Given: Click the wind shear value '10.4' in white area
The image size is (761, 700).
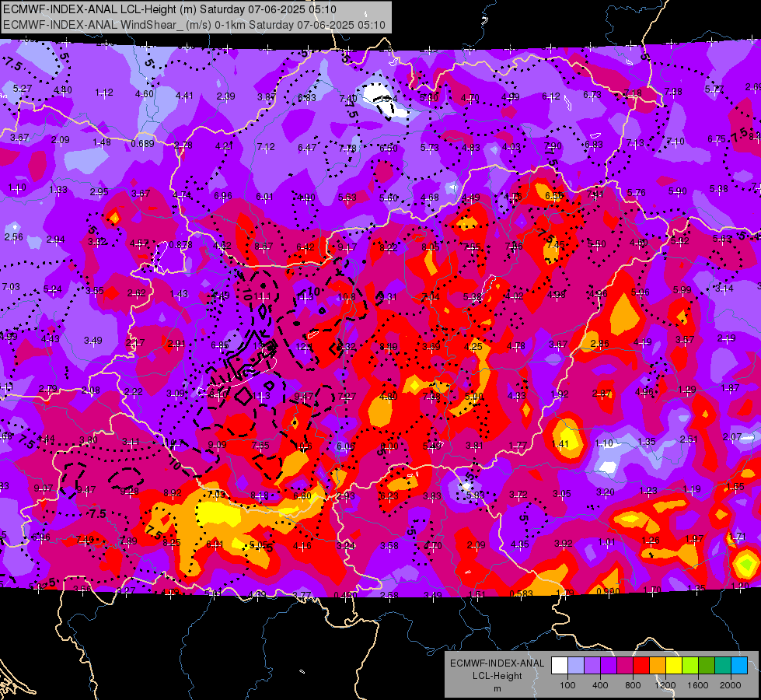Looking at the screenshot, I should [x=388, y=99].
